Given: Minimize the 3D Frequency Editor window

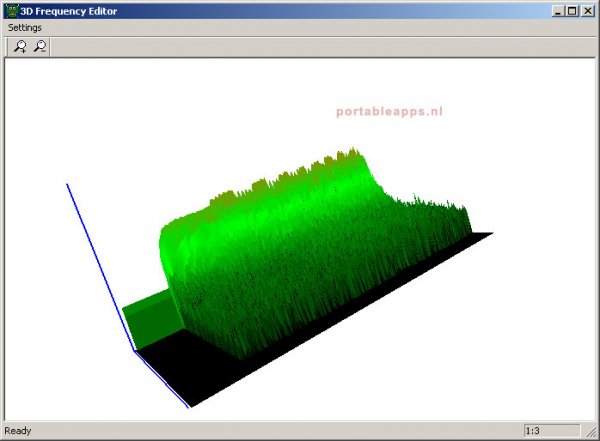Looking at the screenshot, I should (x=558, y=10).
